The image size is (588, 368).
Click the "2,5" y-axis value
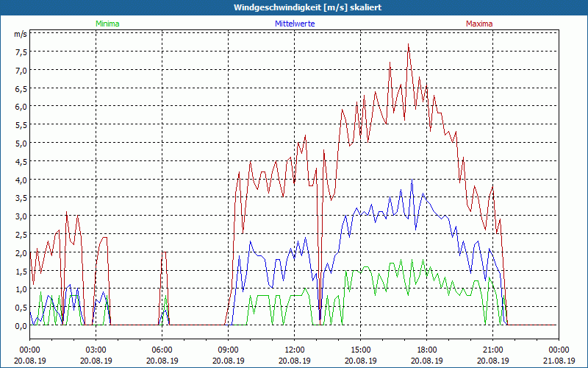pos(21,234)
